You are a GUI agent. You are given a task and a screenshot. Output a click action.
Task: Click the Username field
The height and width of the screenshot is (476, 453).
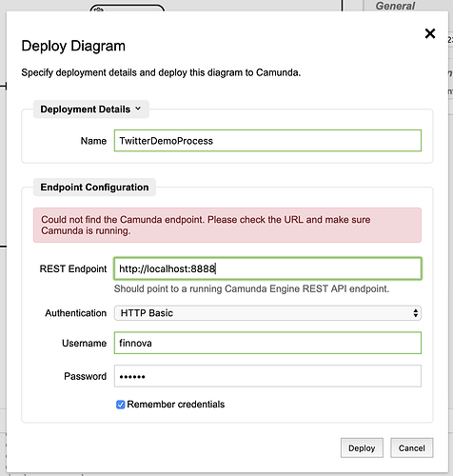(267, 343)
